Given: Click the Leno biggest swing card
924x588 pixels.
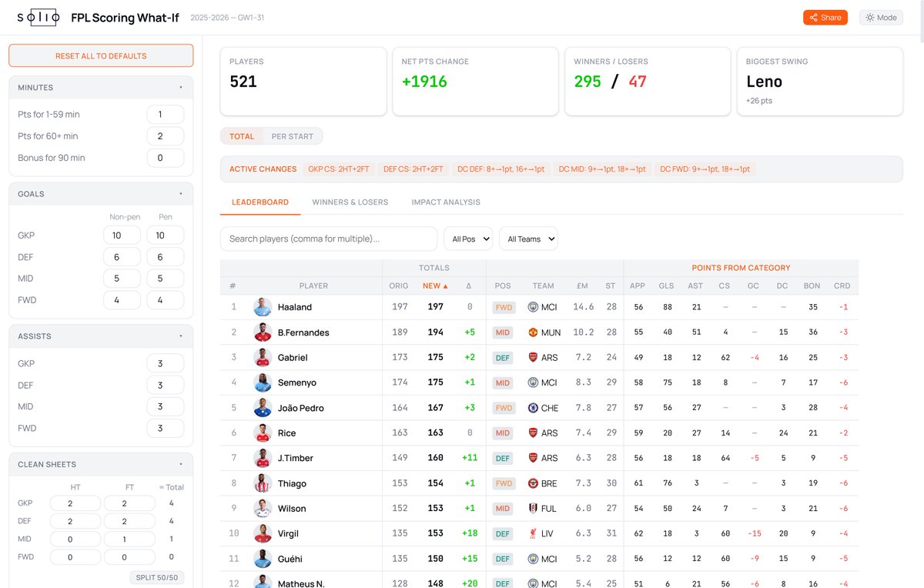Looking at the screenshot, I should (x=820, y=82).
